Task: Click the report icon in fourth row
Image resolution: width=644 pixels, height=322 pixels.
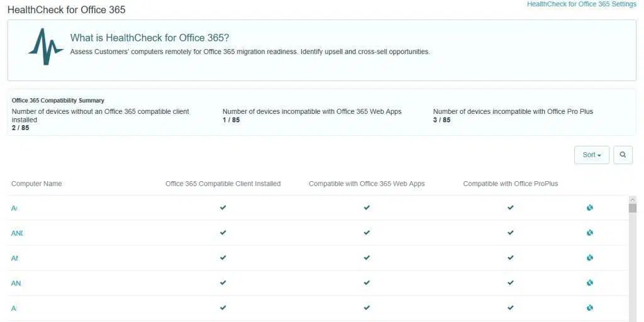Action: tap(590, 283)
